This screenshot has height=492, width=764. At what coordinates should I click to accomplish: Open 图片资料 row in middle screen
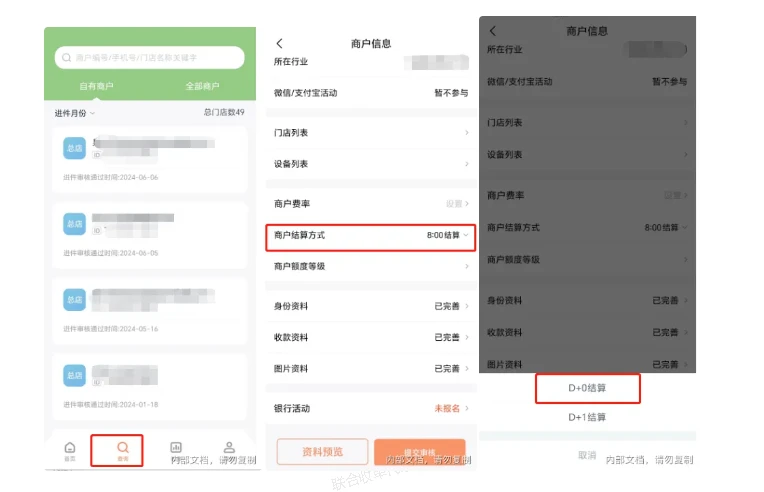[x=371, y=369]
